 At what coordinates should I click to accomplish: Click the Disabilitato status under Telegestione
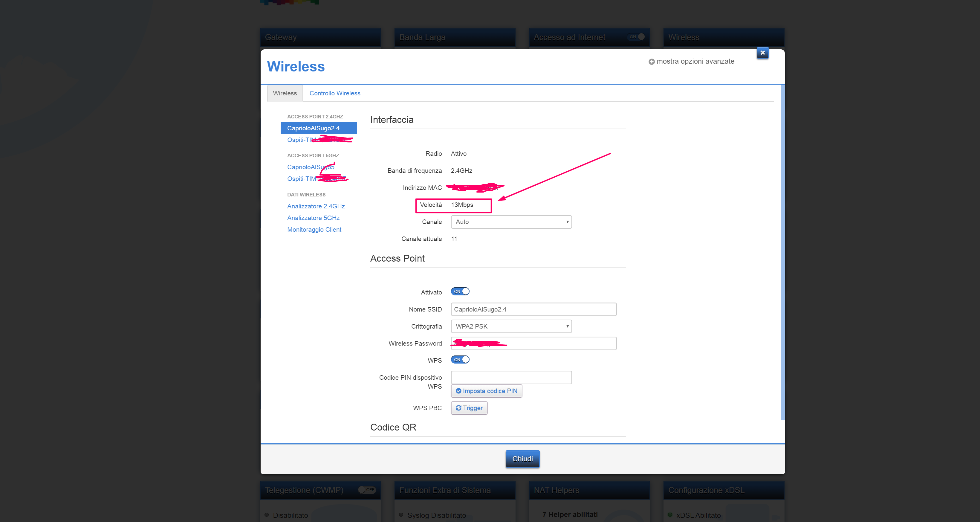290,515
